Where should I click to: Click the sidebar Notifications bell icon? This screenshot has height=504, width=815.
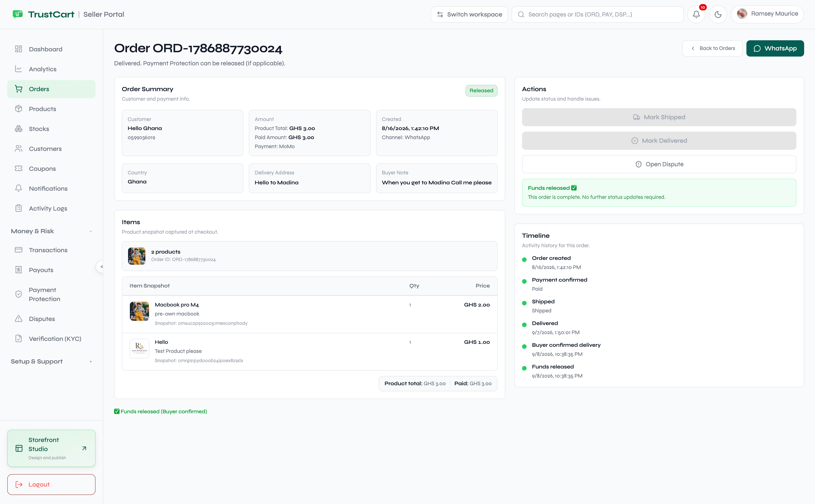[19, 188]
